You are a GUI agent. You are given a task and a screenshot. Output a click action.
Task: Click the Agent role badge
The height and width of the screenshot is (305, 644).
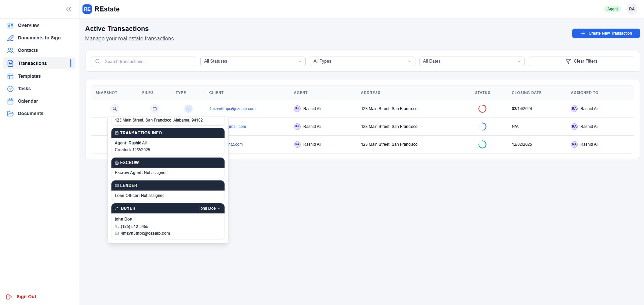pos(612,9)
